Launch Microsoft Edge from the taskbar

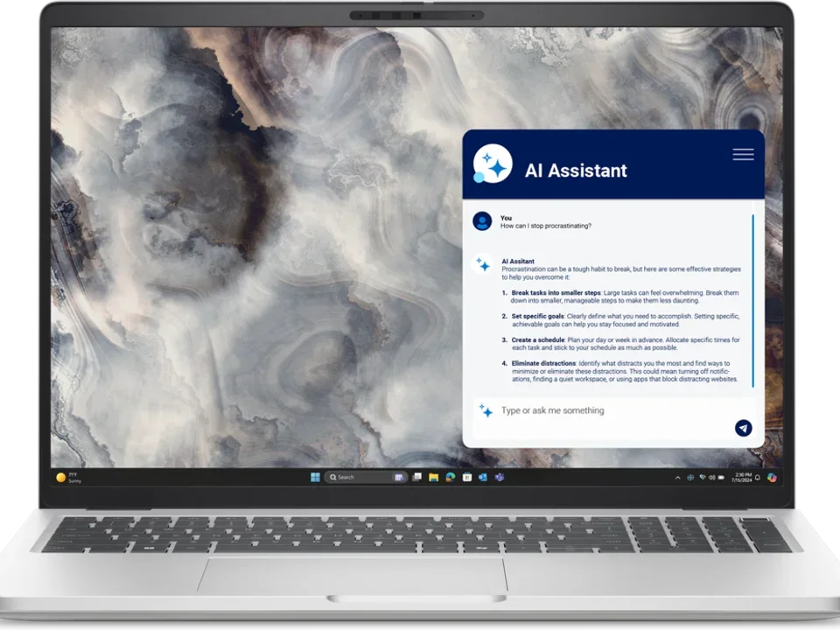click(449, 478)
